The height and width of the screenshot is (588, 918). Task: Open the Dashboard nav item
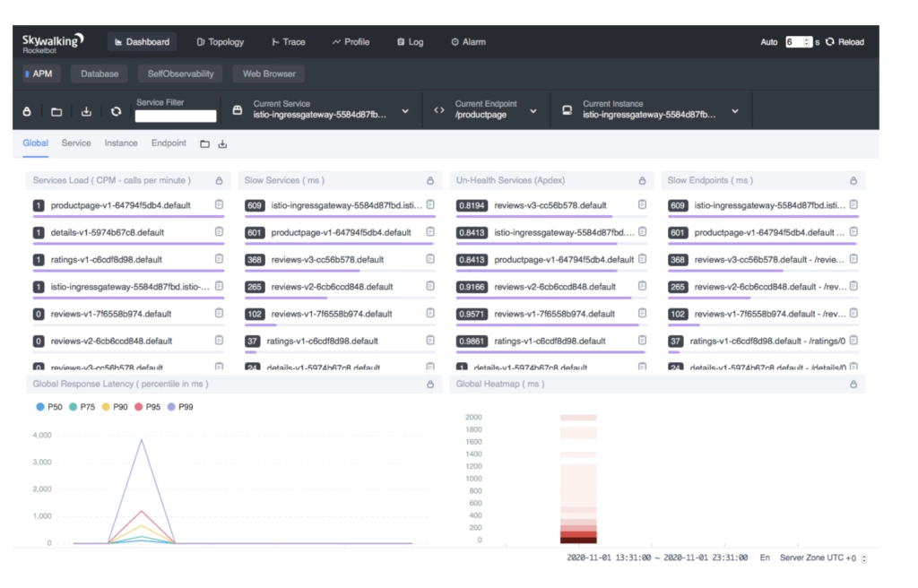[143, 42]
